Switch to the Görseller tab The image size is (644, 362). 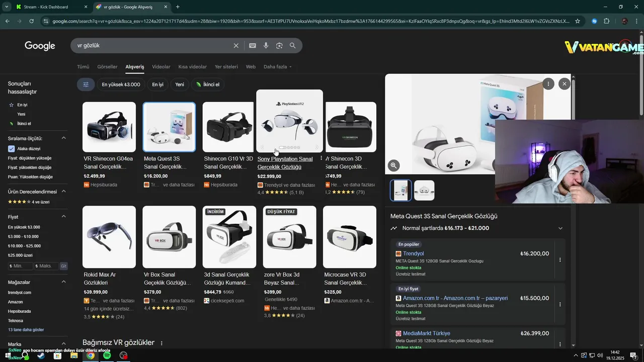(107, 67)
